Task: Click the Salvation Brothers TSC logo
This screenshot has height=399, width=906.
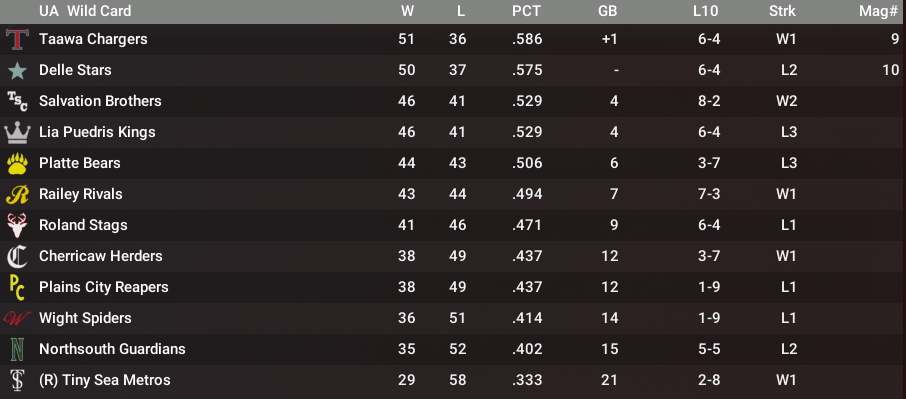Action: point(17,102)
